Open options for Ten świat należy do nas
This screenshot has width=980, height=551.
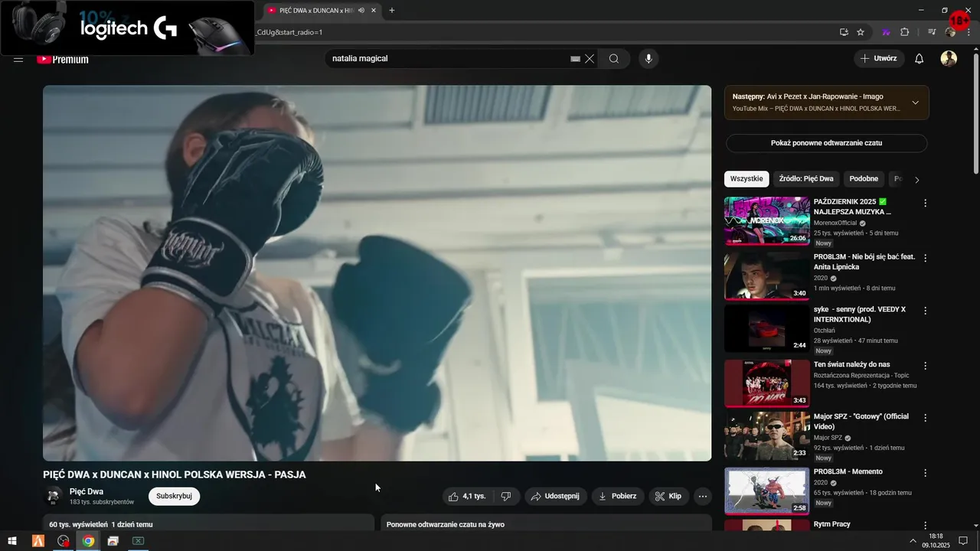tap(925, 366)
